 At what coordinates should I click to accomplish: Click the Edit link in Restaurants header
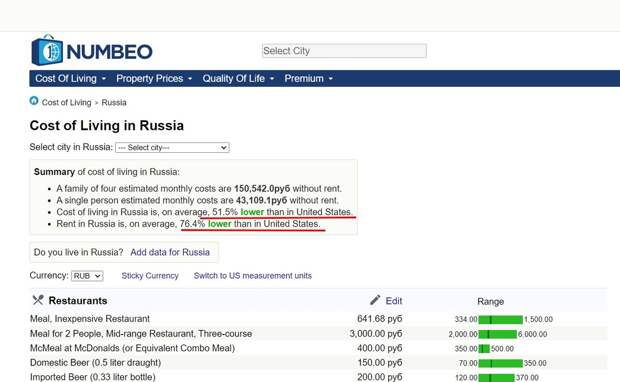[394, 301]
